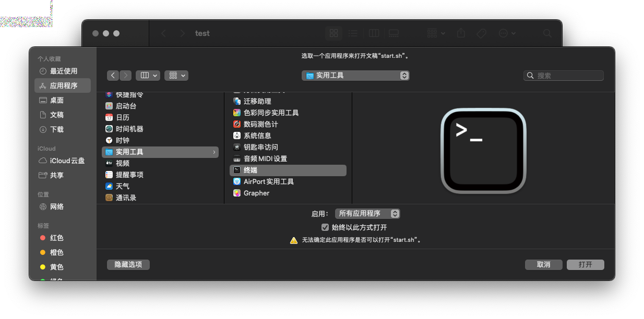Image resolution: width=644 pixels, height=319 pixels.
Task: Click the Grapher app icon
Action: (x=237, y=193)
